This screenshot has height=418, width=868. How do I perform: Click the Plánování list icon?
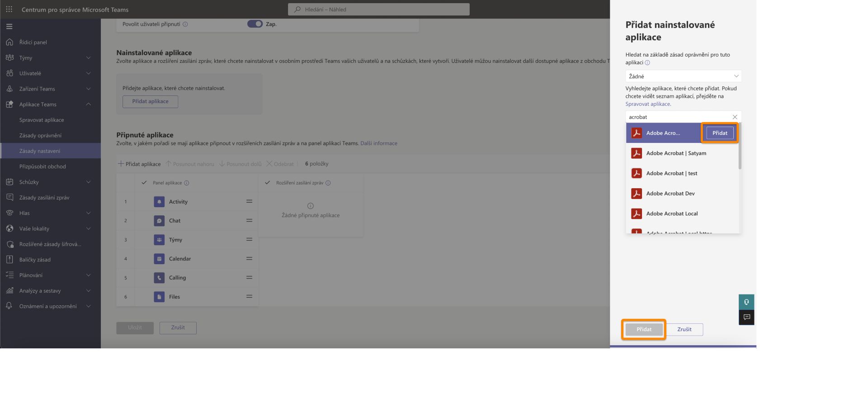[9, 275]
